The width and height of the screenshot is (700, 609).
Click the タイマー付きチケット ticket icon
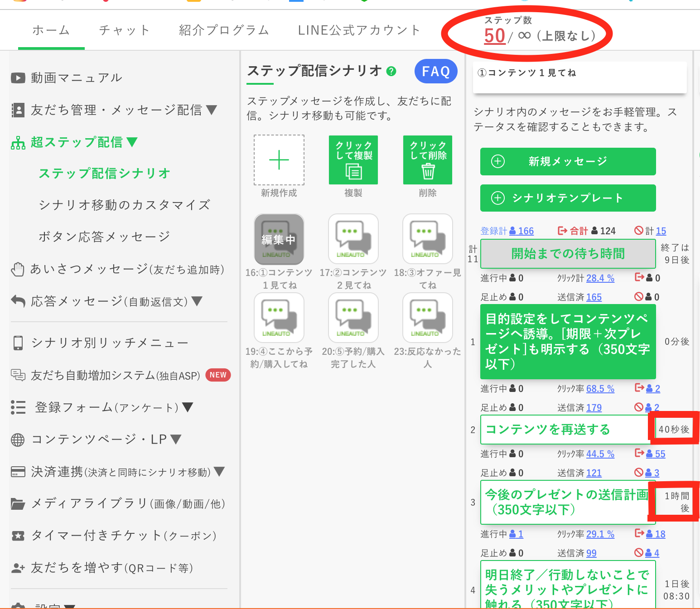point(18,536)
